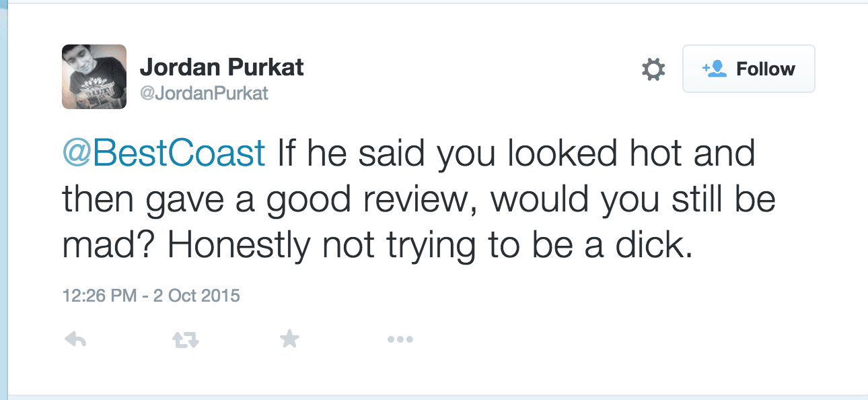Click the add-person icon inside Follow button
The width and height of the screenshot is (868, 400).
pyautogui.click(x=715, y=69)
